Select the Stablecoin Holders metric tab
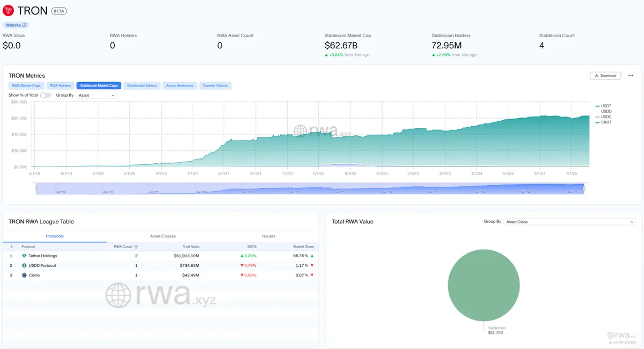The height and width of the screenshot is (349, 644). [x=142, y=85]
